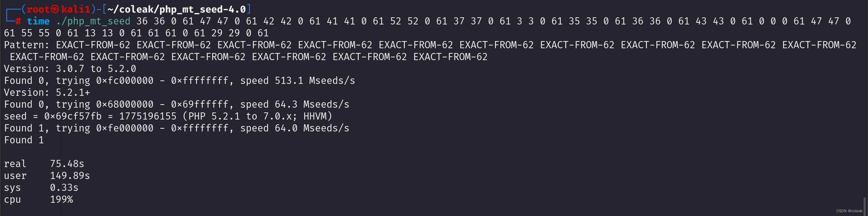Click the 'HHVM' text in seed line
Screen dimensions: 868x216
point(315,116)
